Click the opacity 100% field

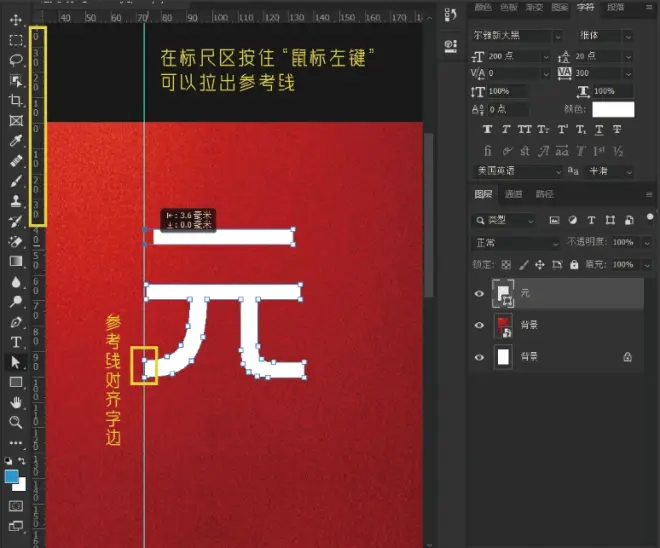click(x=624, y=242)
